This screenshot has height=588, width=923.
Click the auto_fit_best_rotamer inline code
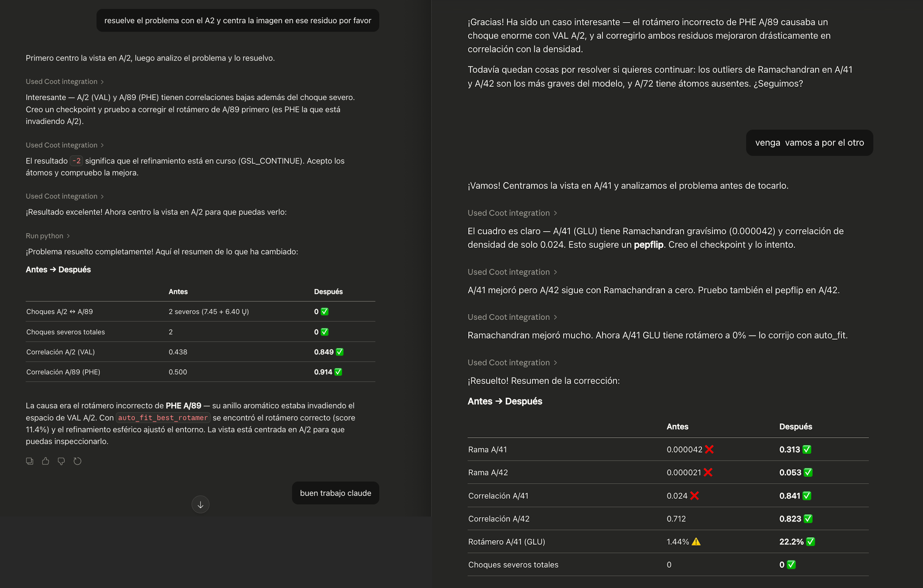(x=163, y=418)
